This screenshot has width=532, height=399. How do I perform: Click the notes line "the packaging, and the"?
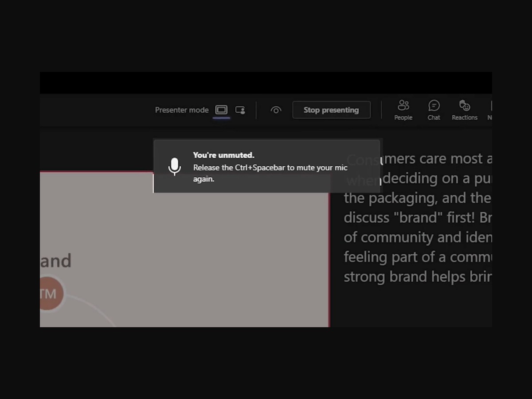click(x=418, y=198)
